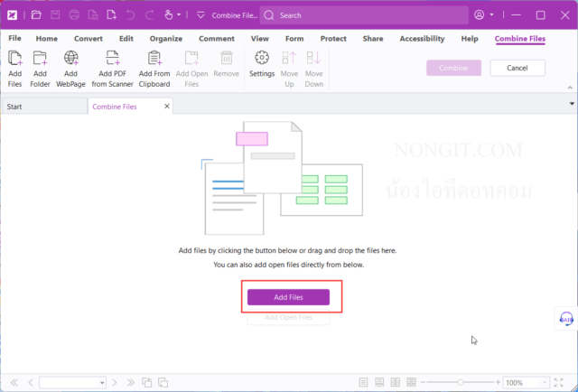Click the Cancel button
This screenshot has width=578, height=392.
coord(517,68)
